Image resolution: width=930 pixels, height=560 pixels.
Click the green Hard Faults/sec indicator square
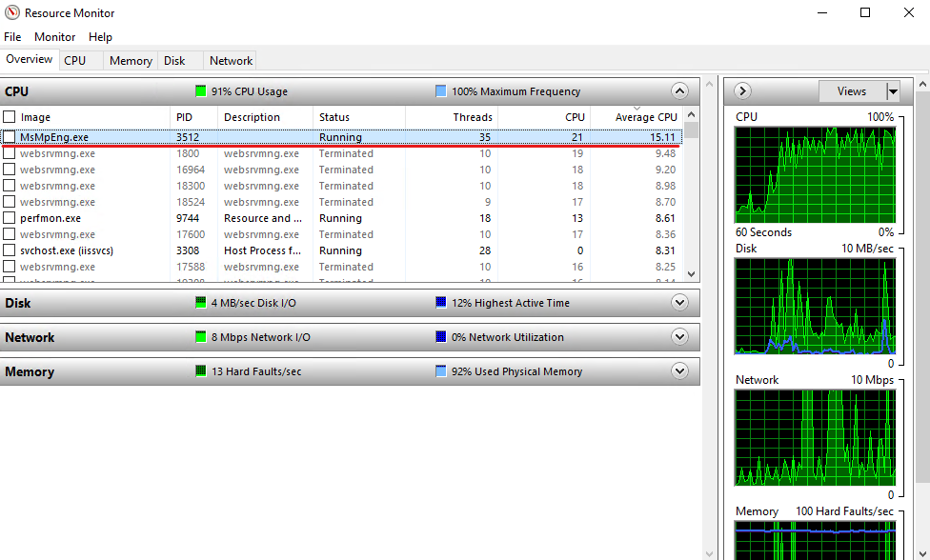pyautogui.click(x=200, y=371)
